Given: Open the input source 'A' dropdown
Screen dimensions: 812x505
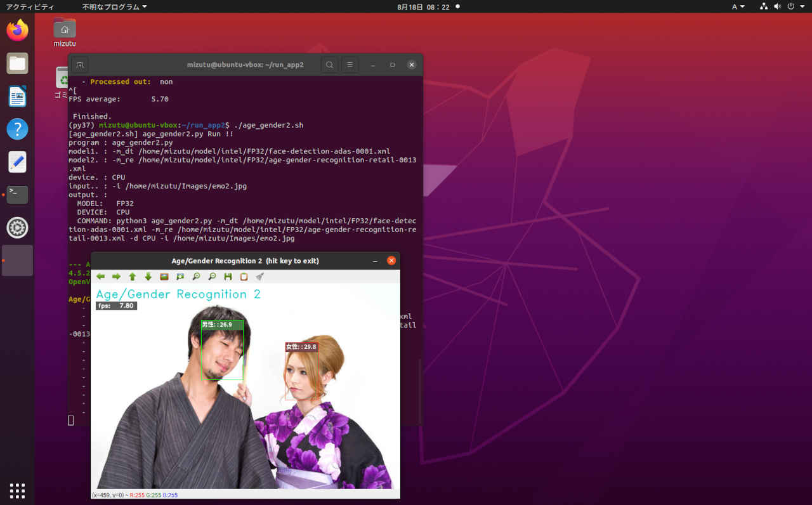Looking at the screenshot, I should [738, 6].
